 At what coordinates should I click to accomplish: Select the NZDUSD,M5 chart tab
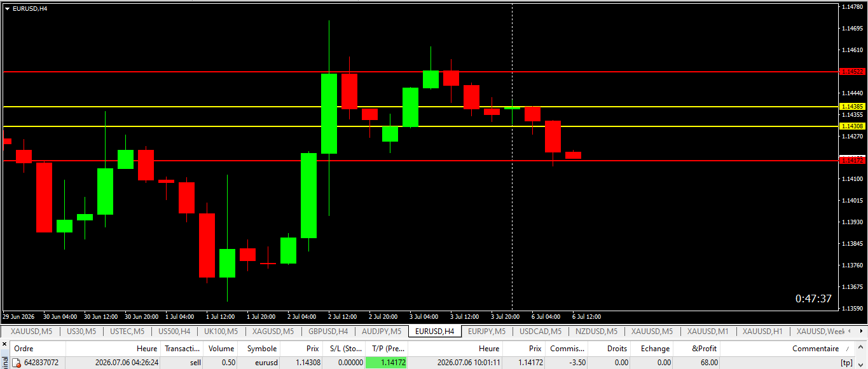tap(596, 331)
